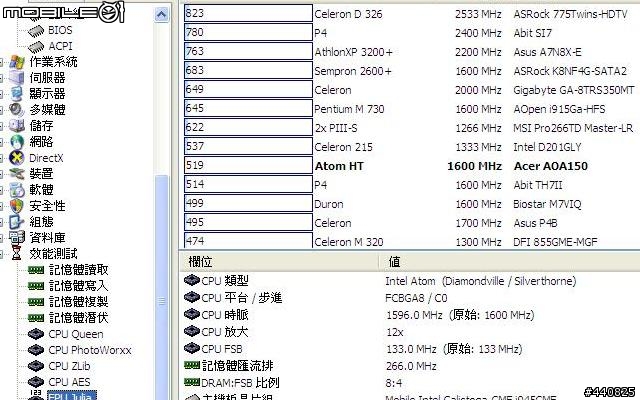Click the CPU 類型 field icon
This screenshot has width=640, height=400.
[x=191, y=280]
